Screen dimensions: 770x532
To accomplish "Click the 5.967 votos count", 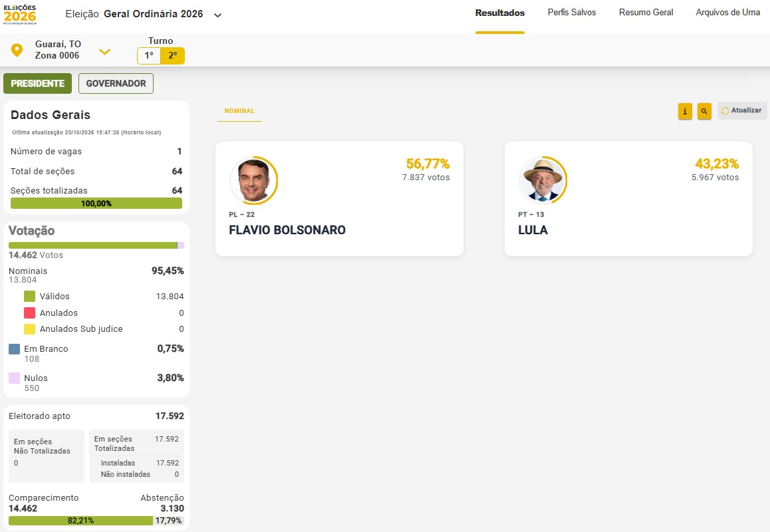I will (715, 178).
